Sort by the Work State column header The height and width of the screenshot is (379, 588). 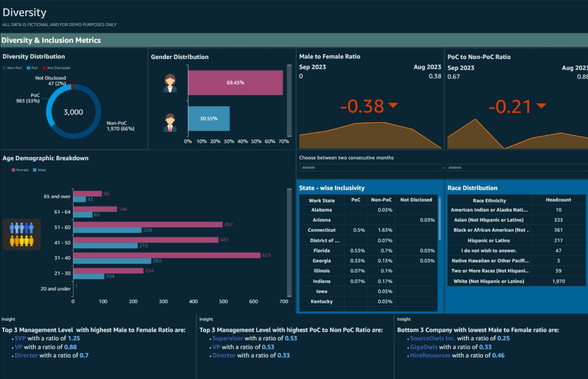(322, 201)
